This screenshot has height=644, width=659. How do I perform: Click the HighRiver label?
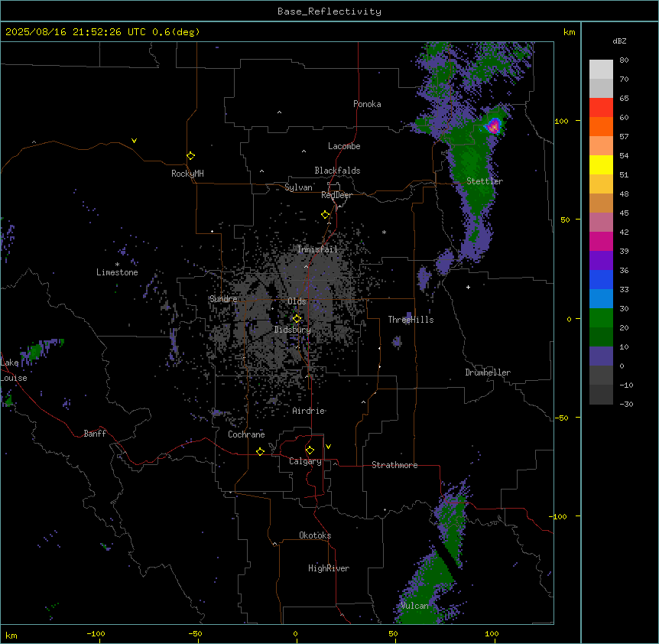(x=329, y=568)
